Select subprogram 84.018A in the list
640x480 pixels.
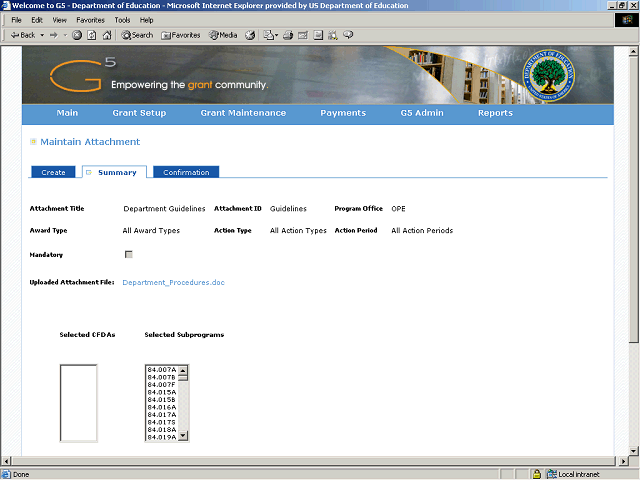click(162, 430)
